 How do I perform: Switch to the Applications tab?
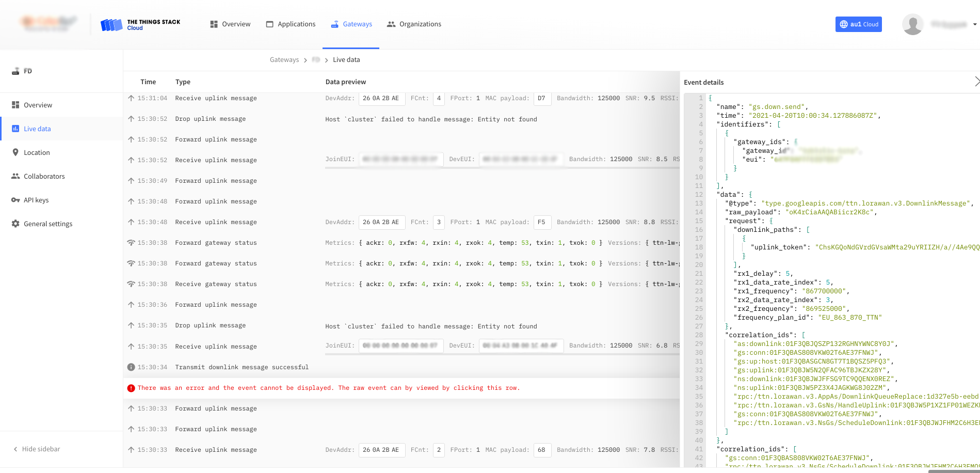[291, 24]
